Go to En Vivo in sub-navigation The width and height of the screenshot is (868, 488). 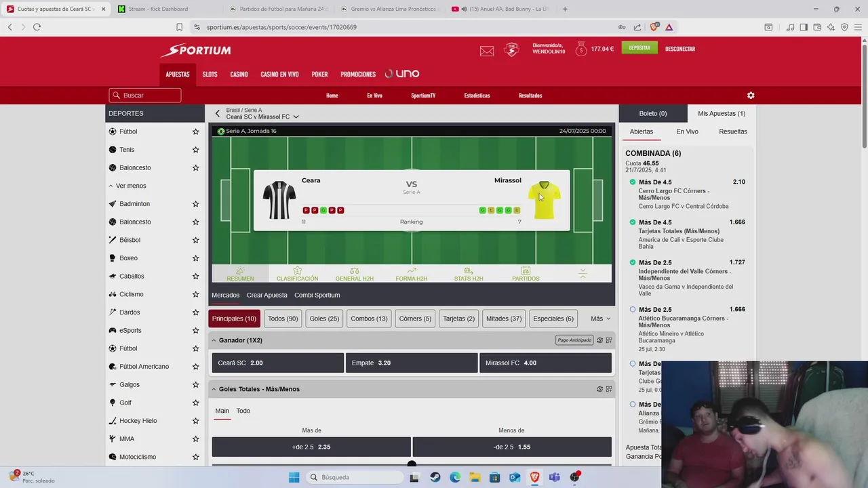374,96
